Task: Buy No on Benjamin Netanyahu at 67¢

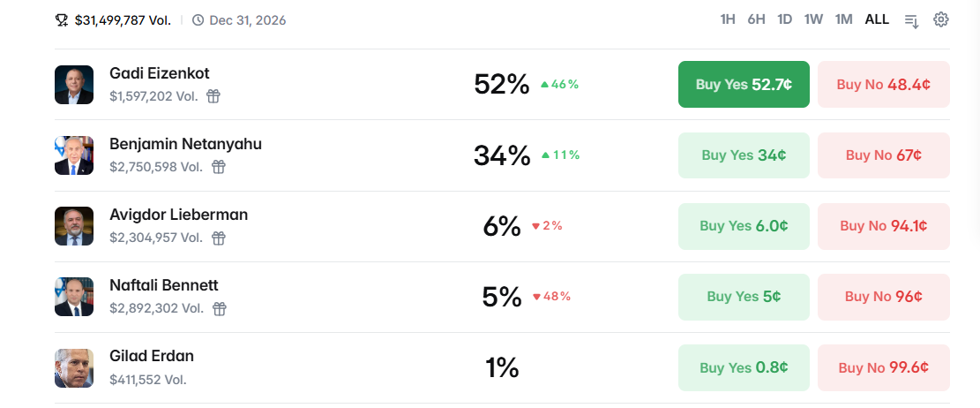Action: [x=884, y=155]
